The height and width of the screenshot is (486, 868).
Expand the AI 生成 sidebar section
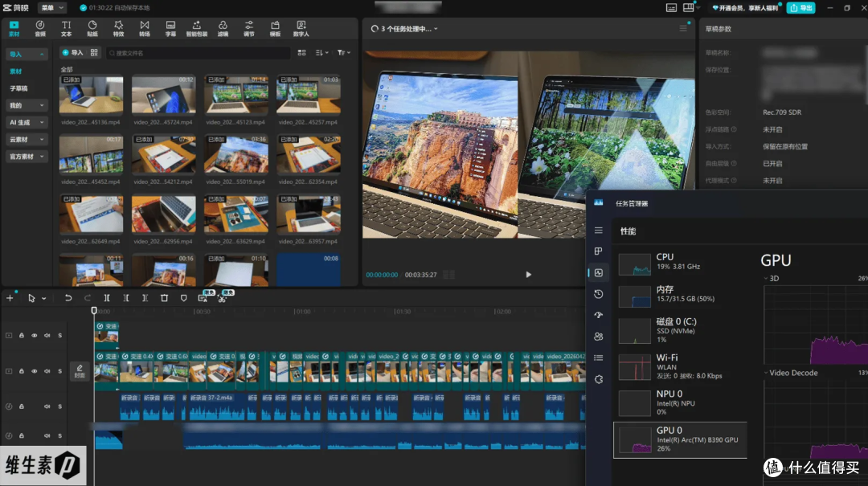[26, 122]
